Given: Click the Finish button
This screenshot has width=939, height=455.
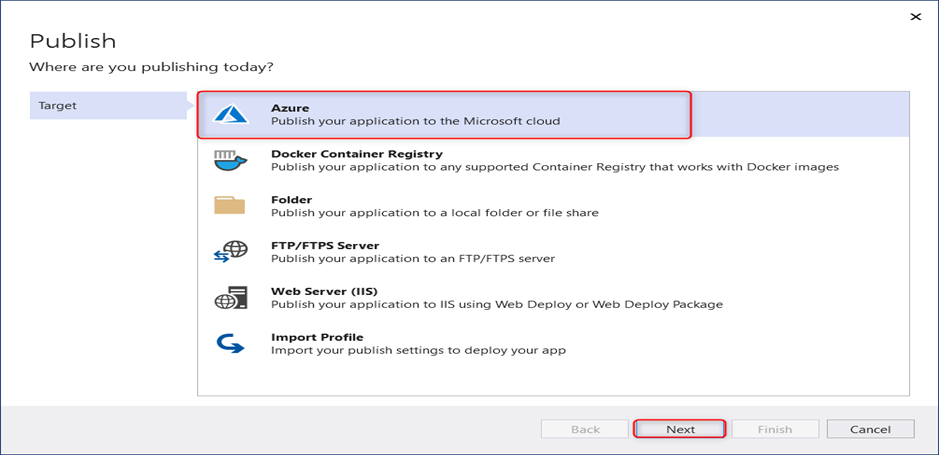Looking at the screenshot, I should (x=775, y=429).
